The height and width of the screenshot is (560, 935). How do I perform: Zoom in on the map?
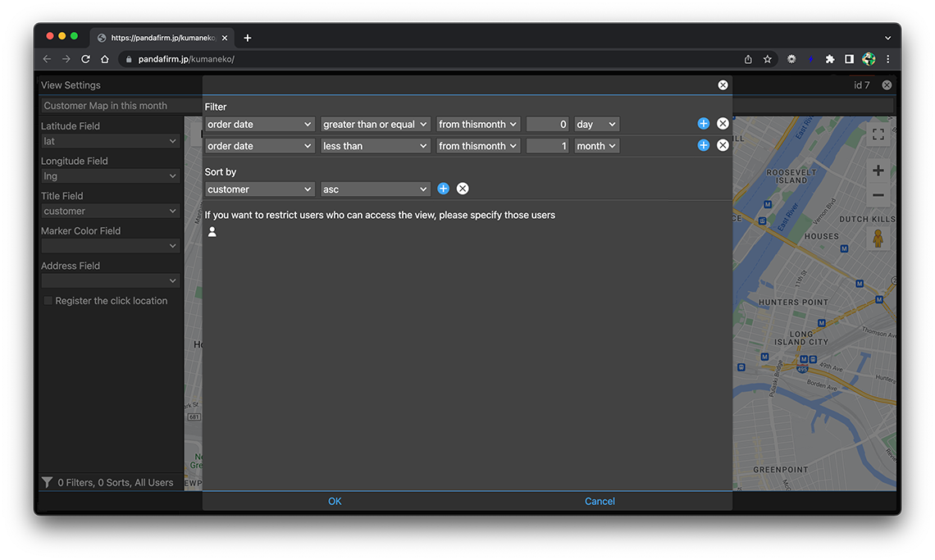pyautogui.click(x=878, y=171)
